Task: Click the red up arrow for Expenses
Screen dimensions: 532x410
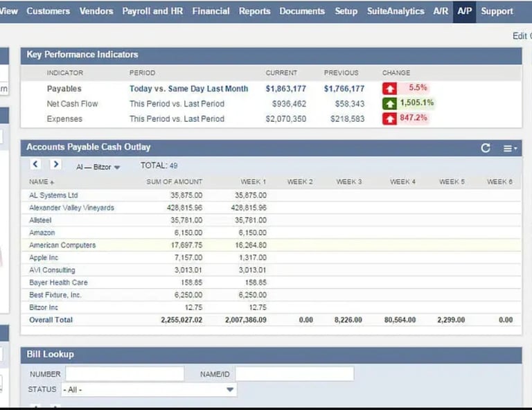Action: (389, 119)
